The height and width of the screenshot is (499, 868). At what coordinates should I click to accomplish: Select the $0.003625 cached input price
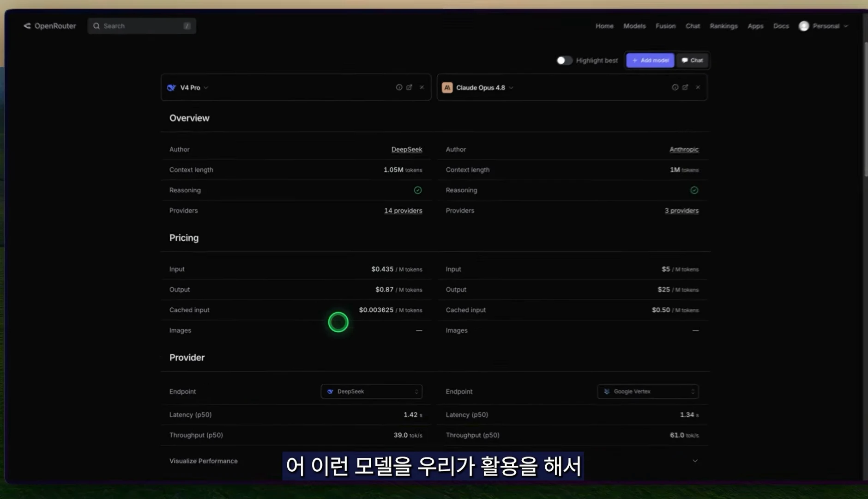click(x=376, y=310)
